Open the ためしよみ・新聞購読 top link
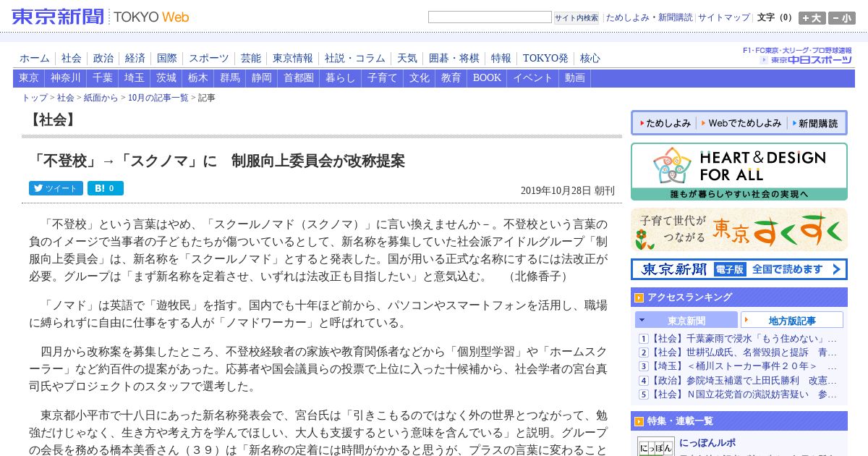This screenshot has width=868, height=456. coord(649,17)
